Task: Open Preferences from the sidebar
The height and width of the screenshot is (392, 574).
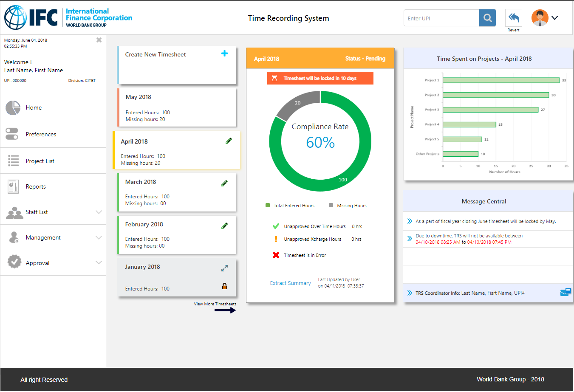Action: point(41,134)
